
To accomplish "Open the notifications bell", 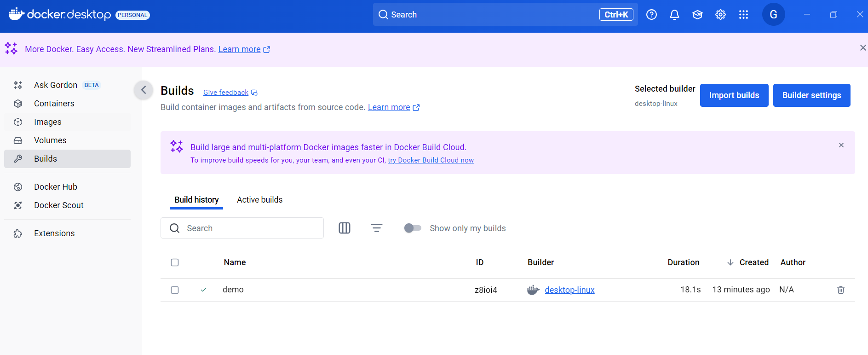I will [x=674, y=15].
